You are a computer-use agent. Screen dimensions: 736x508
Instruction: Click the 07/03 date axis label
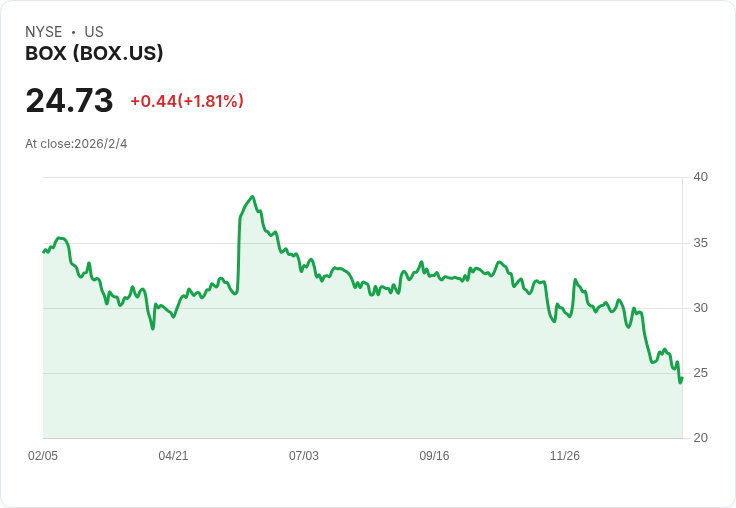304,455
